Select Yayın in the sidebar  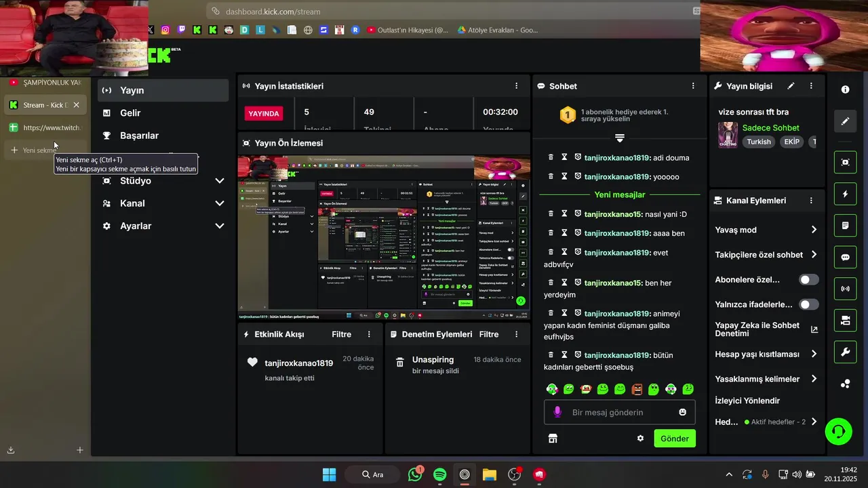coord(163,90)
